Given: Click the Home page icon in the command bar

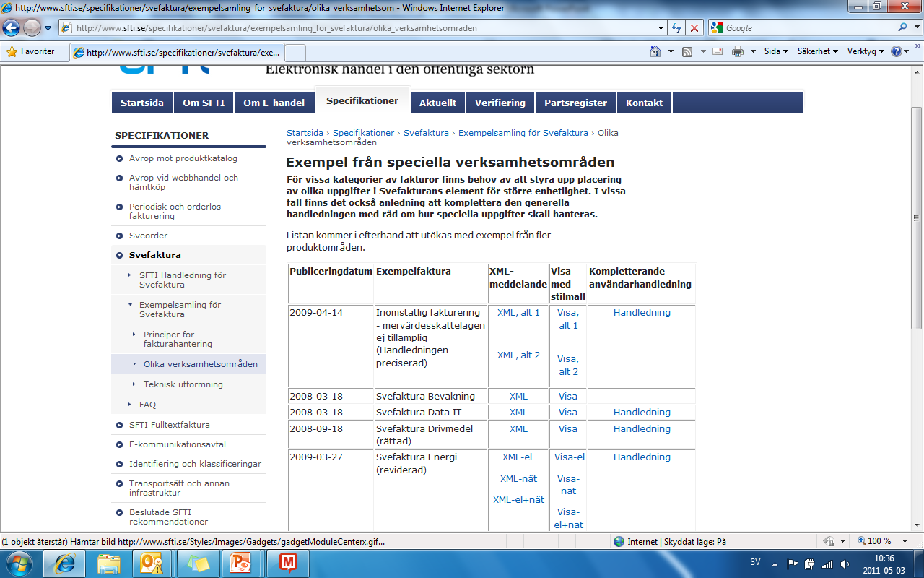Looking at the screenshot, I should [655, 51].
